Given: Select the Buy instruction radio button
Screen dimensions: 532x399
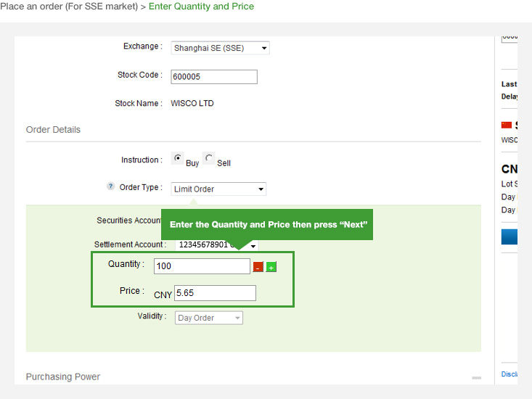Looking at the screenshot, I should click(177, 158).
